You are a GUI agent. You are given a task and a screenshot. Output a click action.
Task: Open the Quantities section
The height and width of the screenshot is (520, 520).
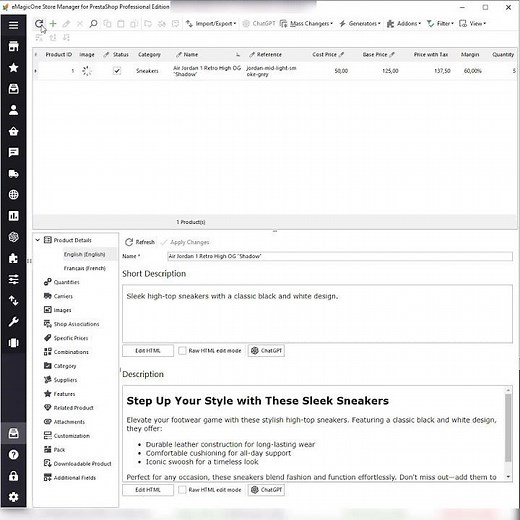62,282
